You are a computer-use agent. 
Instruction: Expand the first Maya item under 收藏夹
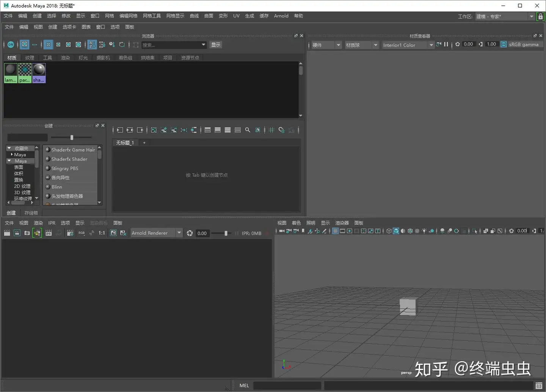pos(12,154)
